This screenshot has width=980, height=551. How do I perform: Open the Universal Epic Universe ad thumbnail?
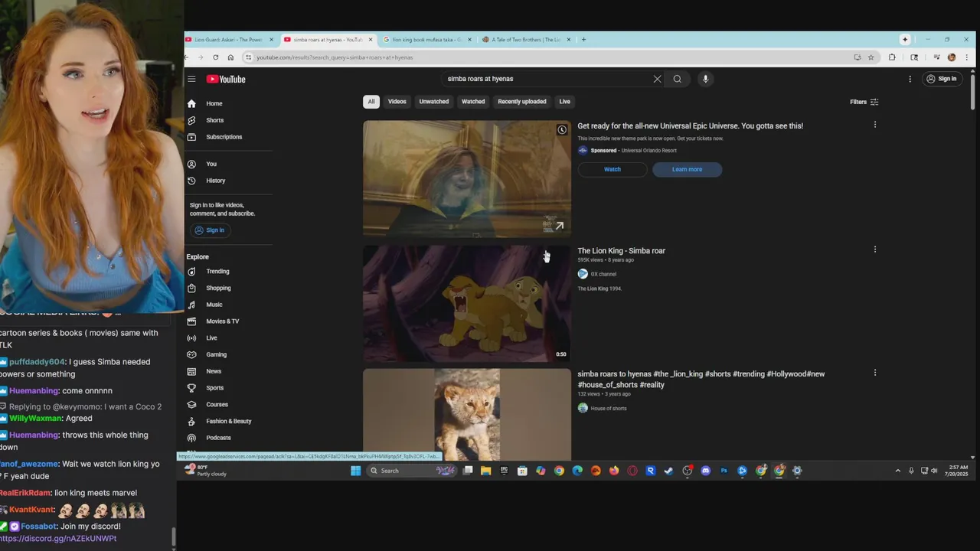click(x=467, y=179)
